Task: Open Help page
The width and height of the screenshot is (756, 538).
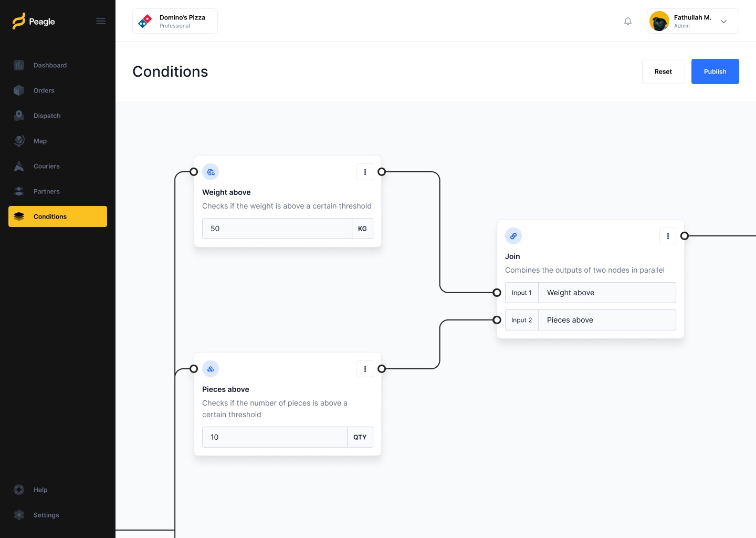Action: point(58,490)
